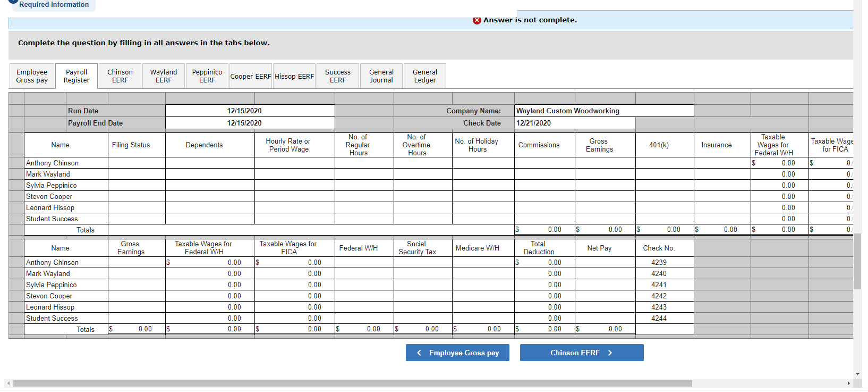The width and height of the screenshot is (868, 392).
Task: Open the Employee Gross pay tab
Action: pos(32,76)
